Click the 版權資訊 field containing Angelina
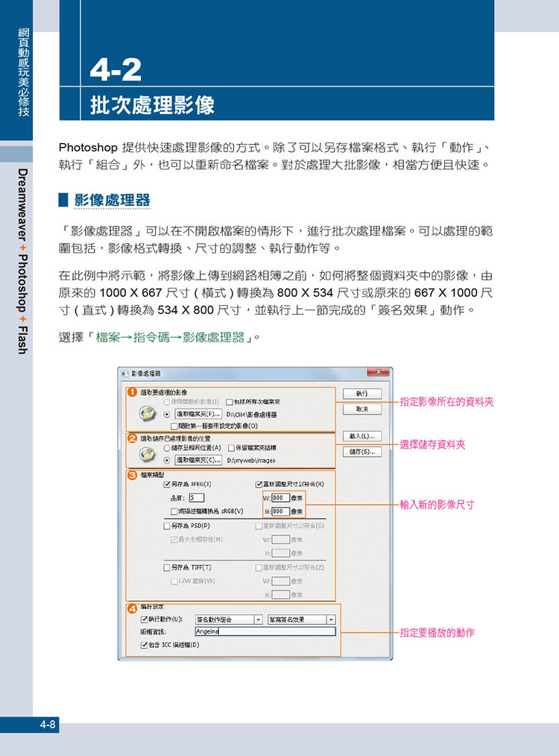Viewport: 559px width, 756px height. coord(265,631)
